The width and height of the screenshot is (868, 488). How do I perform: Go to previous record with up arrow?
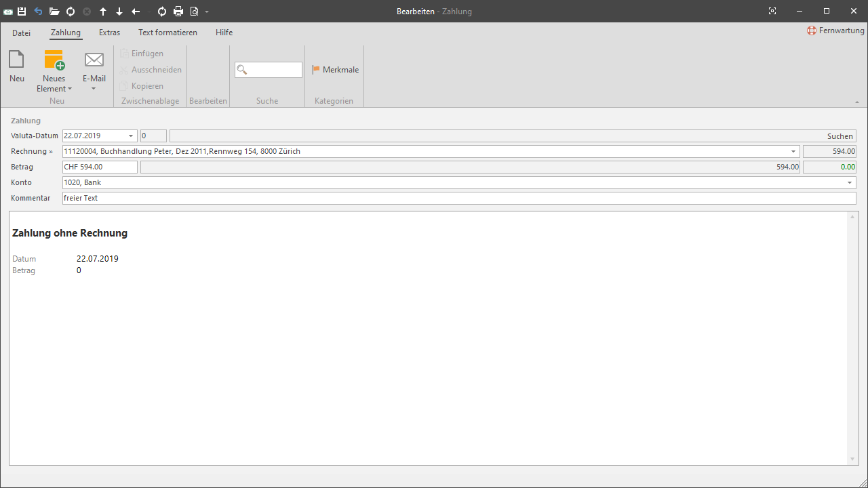(x=103, y=12)
